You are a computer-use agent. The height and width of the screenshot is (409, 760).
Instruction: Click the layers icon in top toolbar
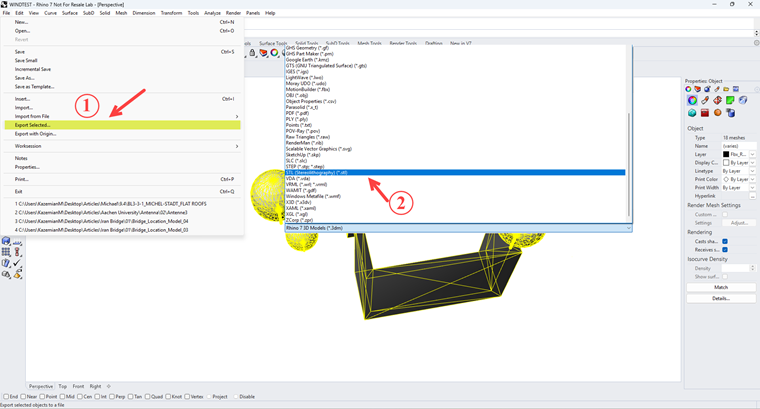tap(263, 52)
